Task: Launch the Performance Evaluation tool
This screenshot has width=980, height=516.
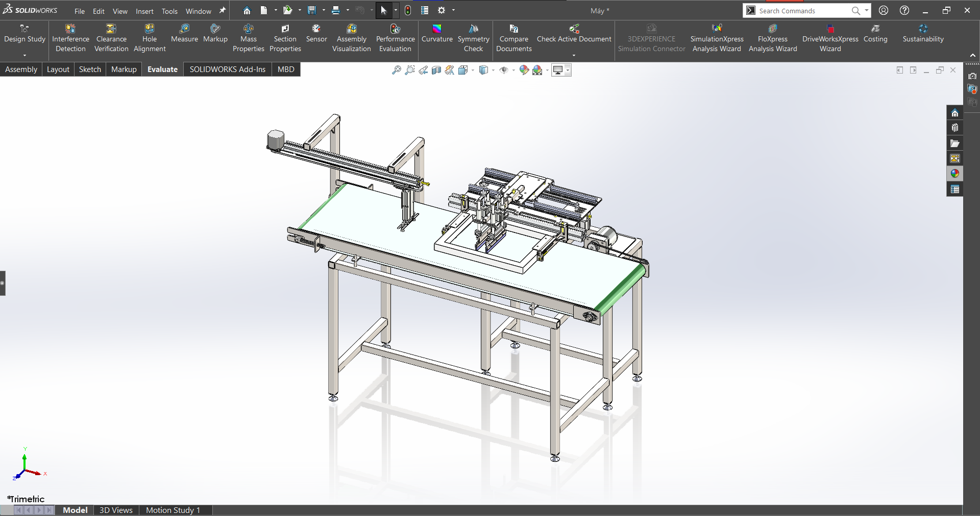Action: click(x=395, y=38)
